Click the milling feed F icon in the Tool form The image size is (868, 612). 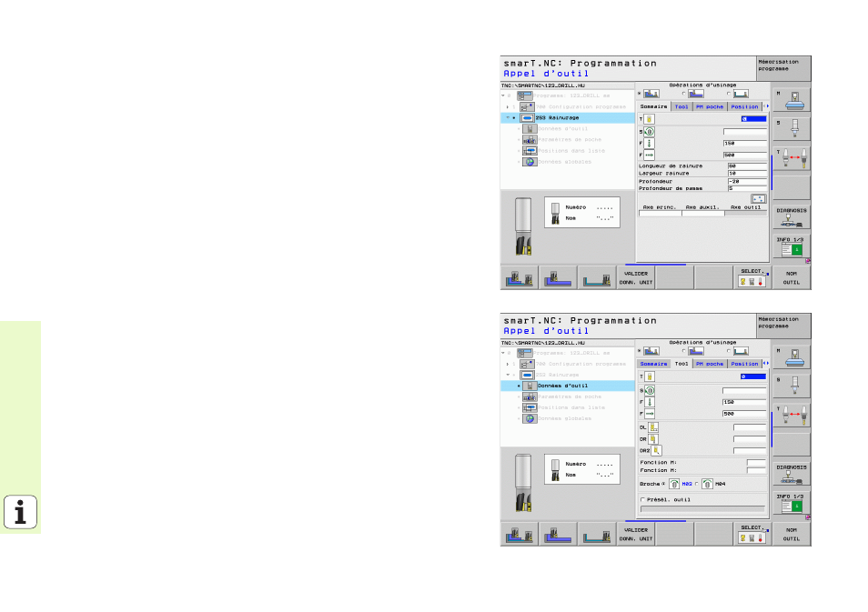pos(650,414)
